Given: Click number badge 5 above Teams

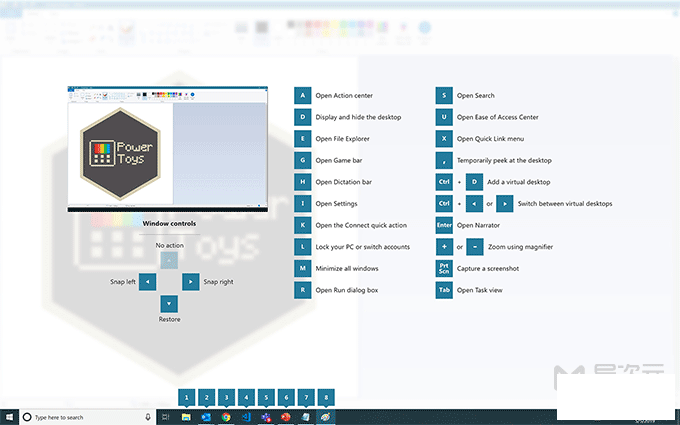Looking at the screenshot, I should [266, 397].
